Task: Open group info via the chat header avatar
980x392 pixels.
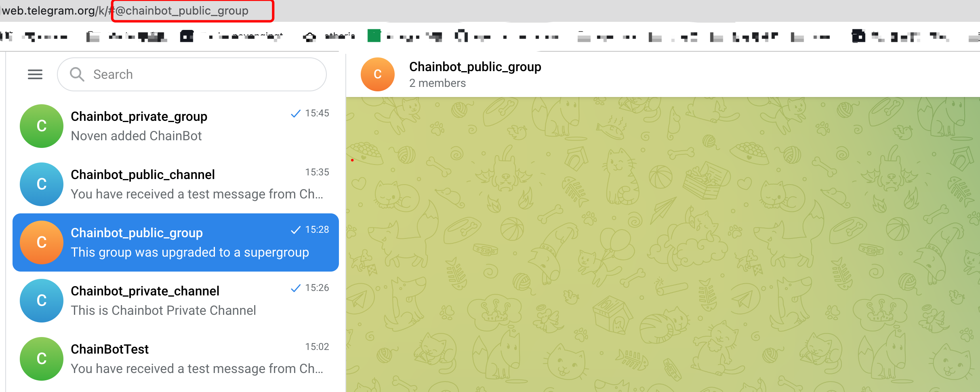Action: coord(378,74)
